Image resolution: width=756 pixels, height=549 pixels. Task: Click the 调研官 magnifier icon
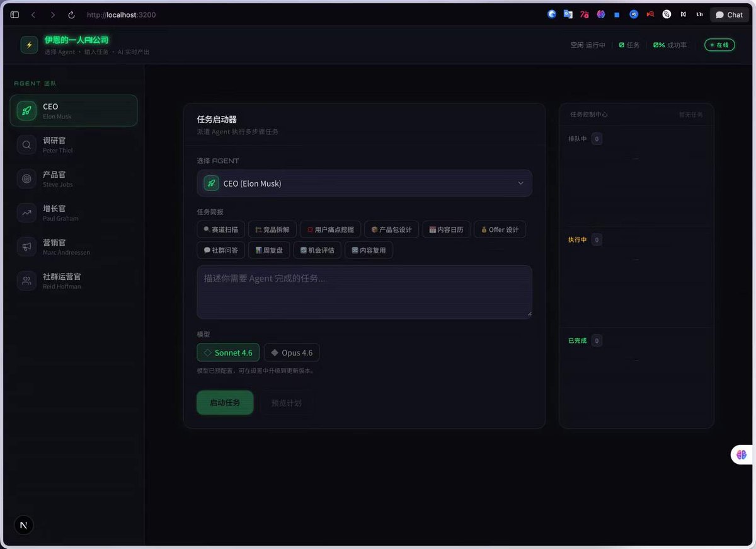click(x=26, y=144)
